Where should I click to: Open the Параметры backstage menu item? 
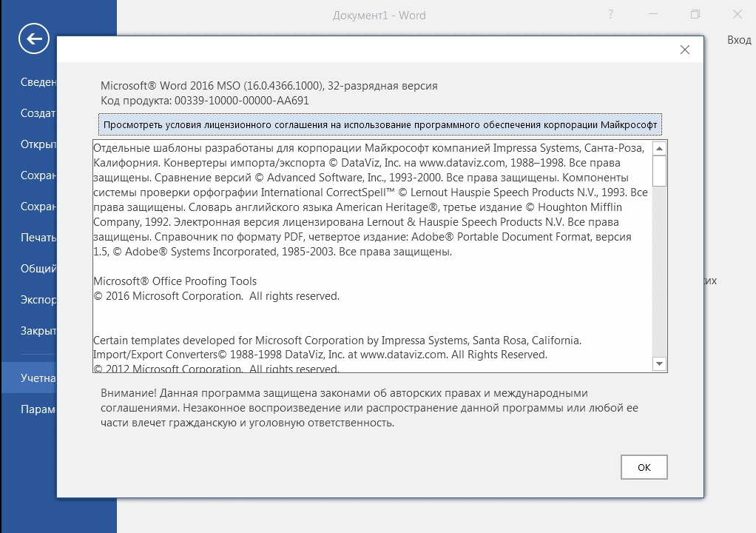pos(38,409)
